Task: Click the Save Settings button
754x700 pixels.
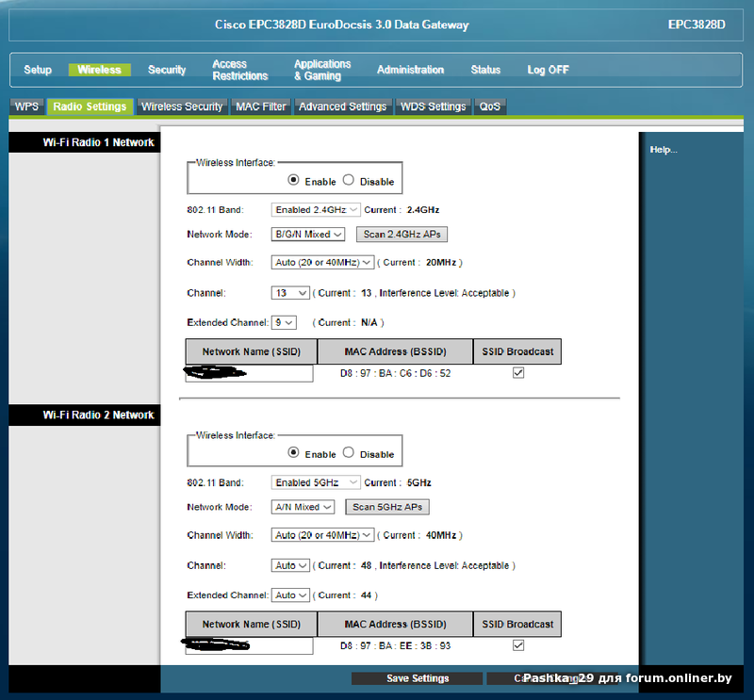Action: pyautogui.click(x=417, y=678)
